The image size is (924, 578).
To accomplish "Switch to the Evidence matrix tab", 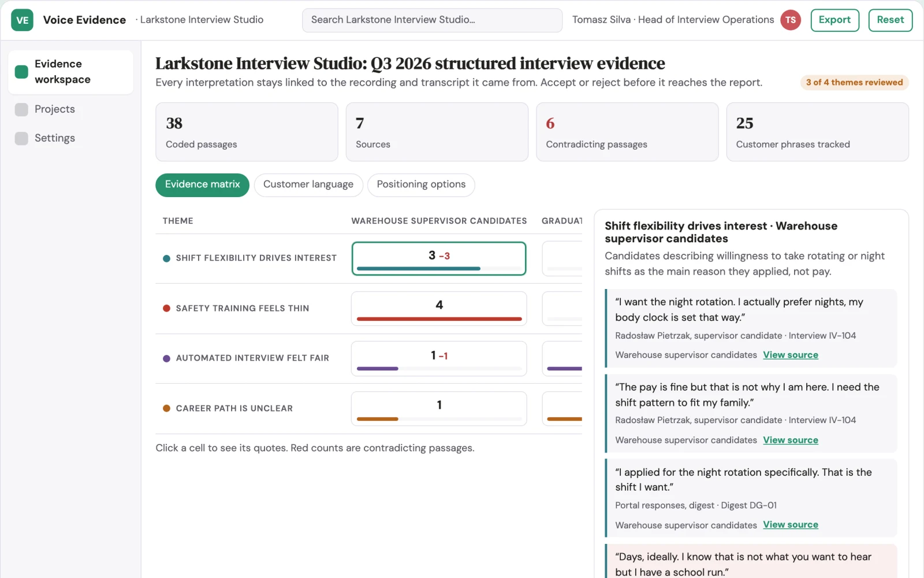I will point(202,185).
